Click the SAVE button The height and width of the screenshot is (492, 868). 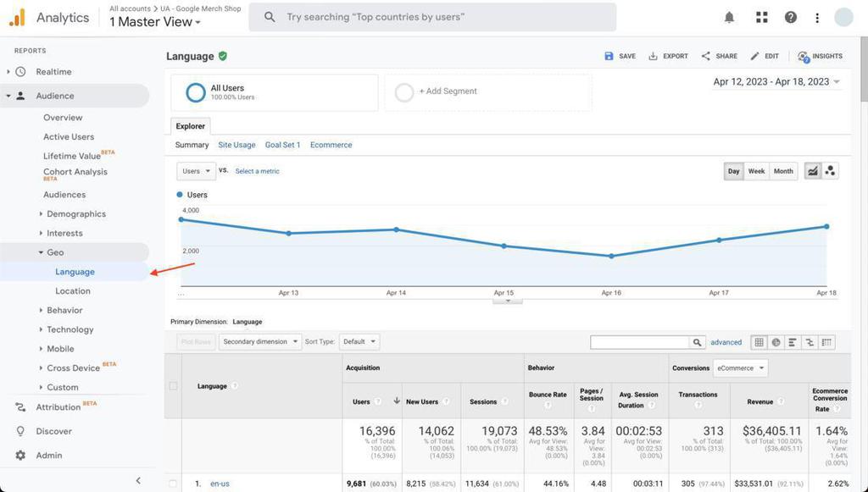coord(620,56)
